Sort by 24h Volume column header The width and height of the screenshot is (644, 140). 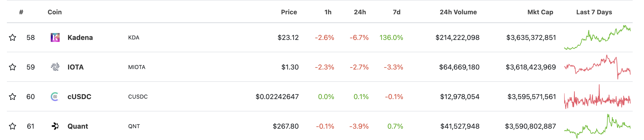(x=458, y=12)
